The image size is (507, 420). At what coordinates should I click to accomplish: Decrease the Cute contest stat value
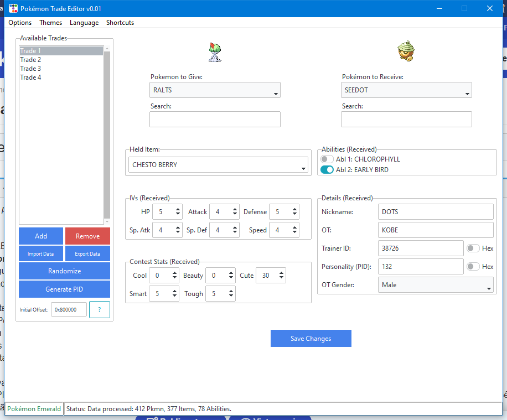click(282, 278)
